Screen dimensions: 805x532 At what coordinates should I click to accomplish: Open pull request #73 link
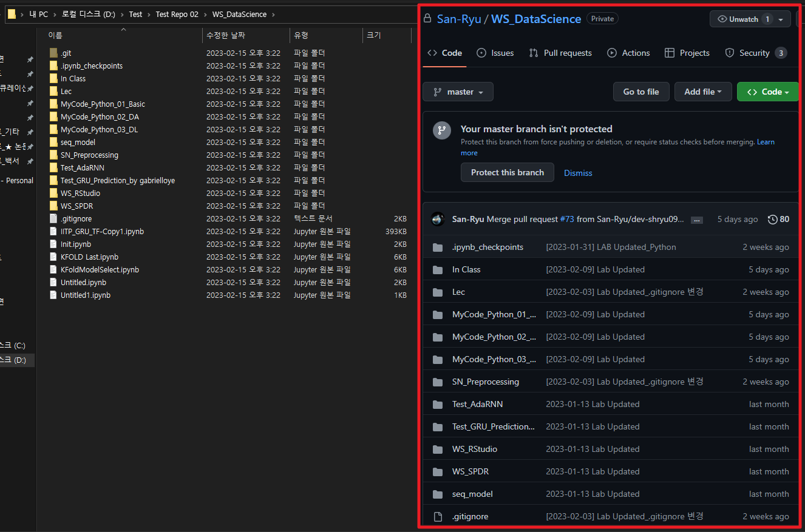point(567,219)
